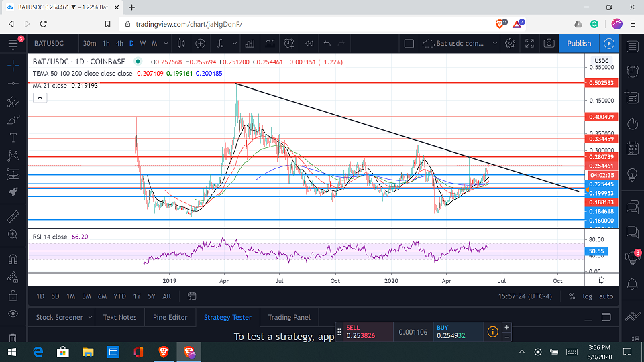Click the Publish button
This screenshot has height=362, width=644.
click(579, 43)
